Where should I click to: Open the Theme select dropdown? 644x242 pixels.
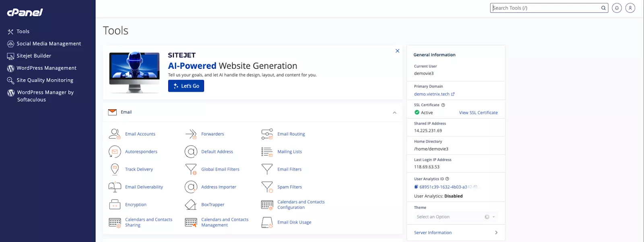456,217
